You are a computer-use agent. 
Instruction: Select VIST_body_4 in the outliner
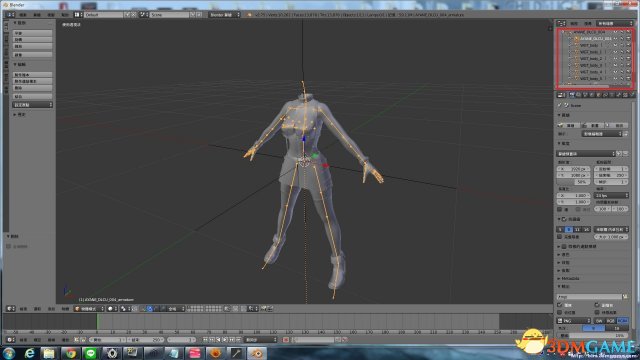click(591, 72)
